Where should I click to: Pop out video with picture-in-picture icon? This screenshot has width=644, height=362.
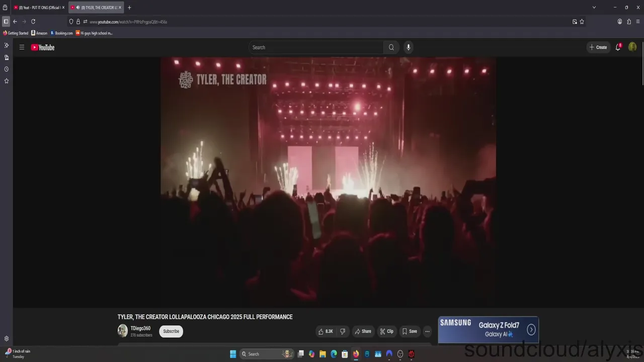[575, 22]
